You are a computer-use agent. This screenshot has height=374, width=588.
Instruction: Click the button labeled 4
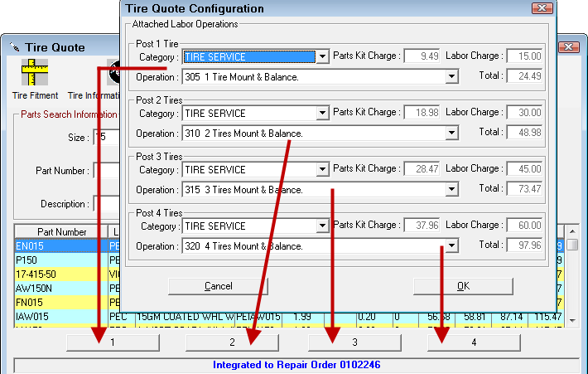[474, 342]
